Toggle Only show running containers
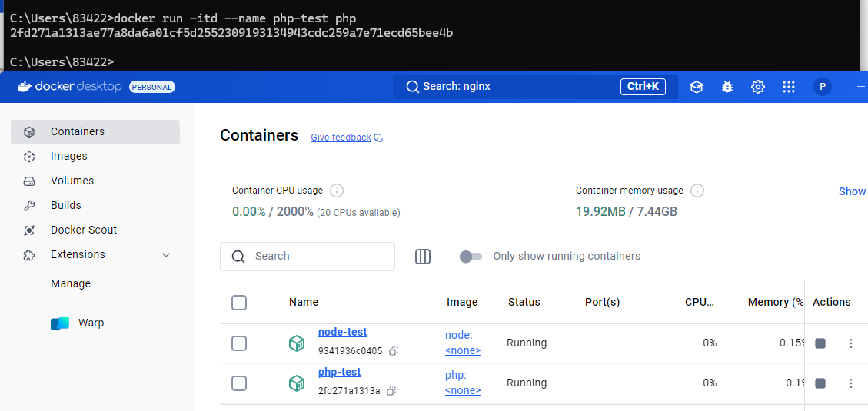 point(471,257)
